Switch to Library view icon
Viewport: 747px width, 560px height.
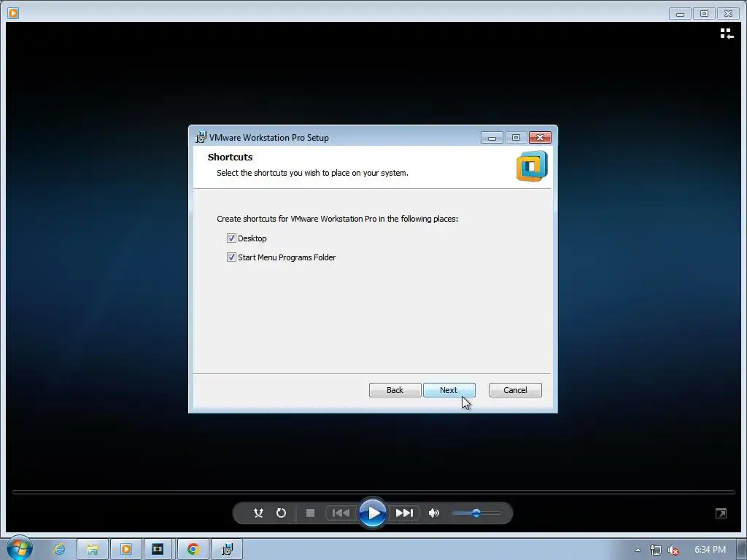[x=727, y=34]
